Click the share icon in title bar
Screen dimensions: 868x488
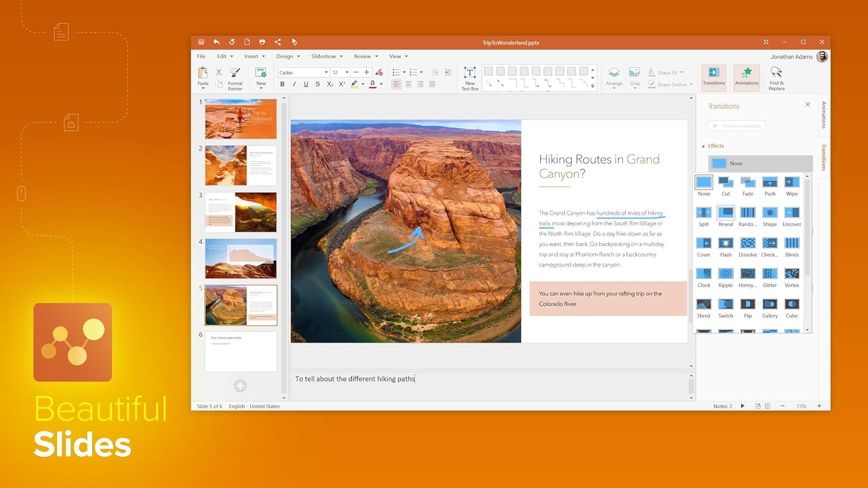[x=278, y=42]
